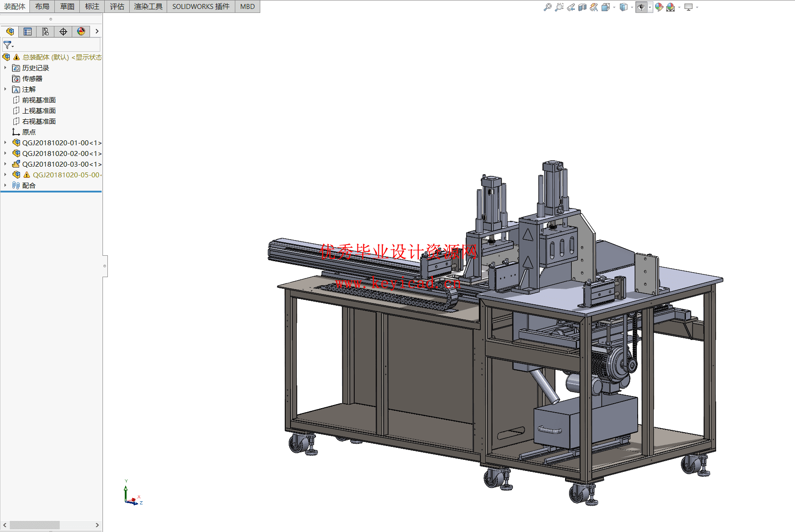The width and height of the screenshot is (795, 532).
Task: Select the QGJ20181020-05-00 component with warning
Action: coord(67,175)
